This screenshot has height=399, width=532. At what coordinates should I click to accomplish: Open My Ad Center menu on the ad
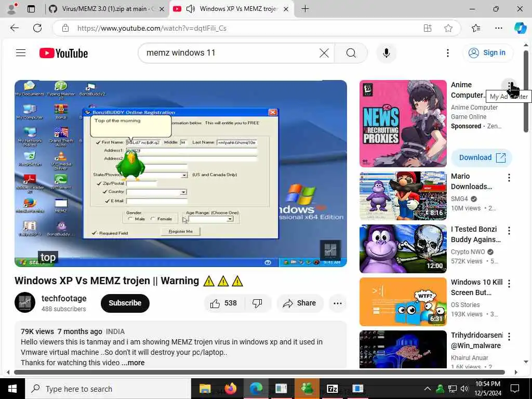tap(509, 86)
